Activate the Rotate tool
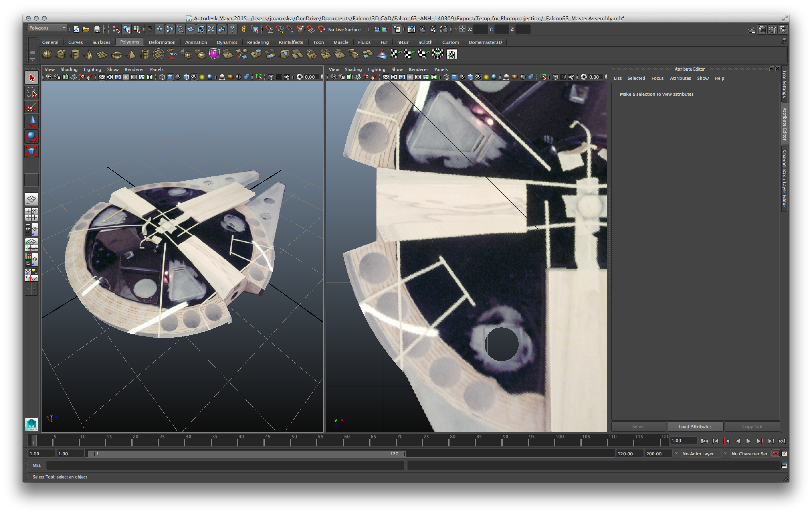Viewport: 812px width, 514px height. [x=32, y=137]
